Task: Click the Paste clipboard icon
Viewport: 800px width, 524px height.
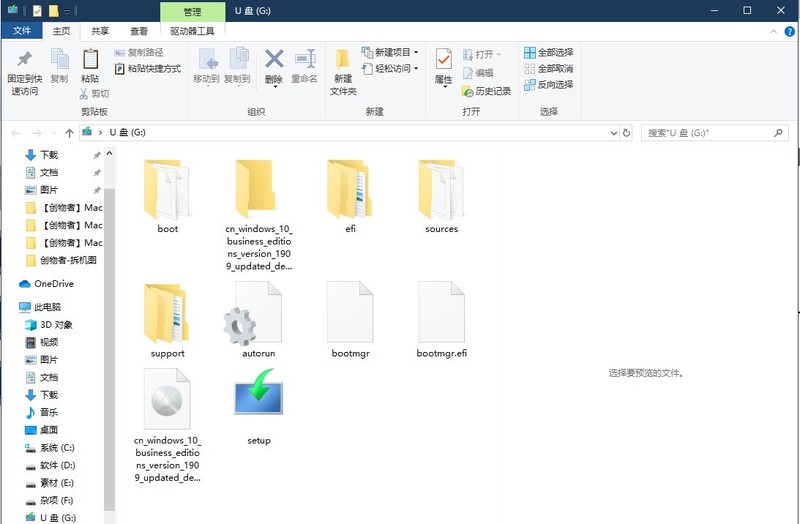Action: 90,60
